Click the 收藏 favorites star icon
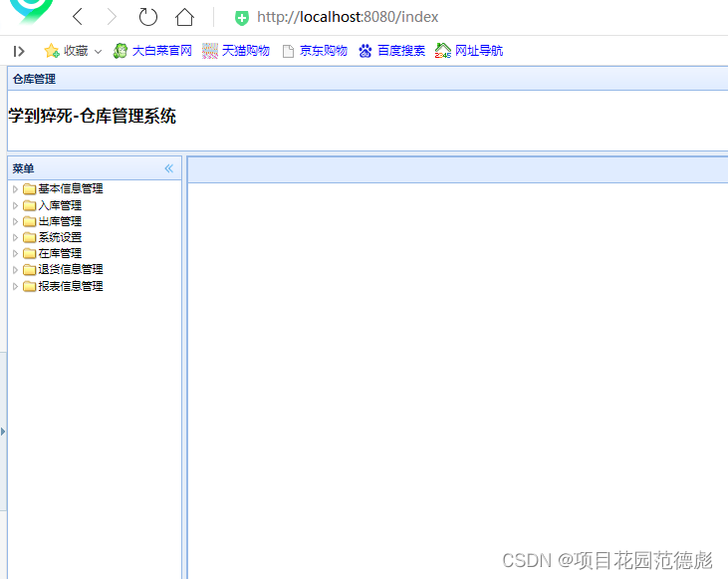Viewport: 728px width, 579px height. point(51,50)
